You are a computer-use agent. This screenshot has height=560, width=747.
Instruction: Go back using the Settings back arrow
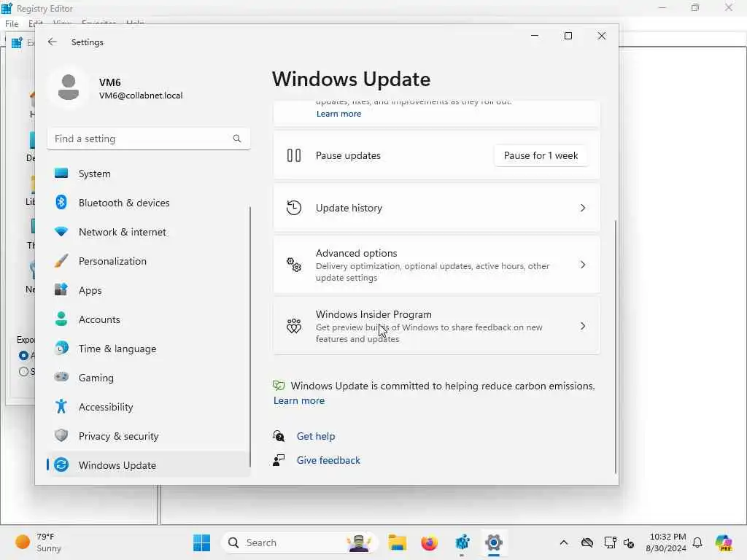(x=53, y=42)
